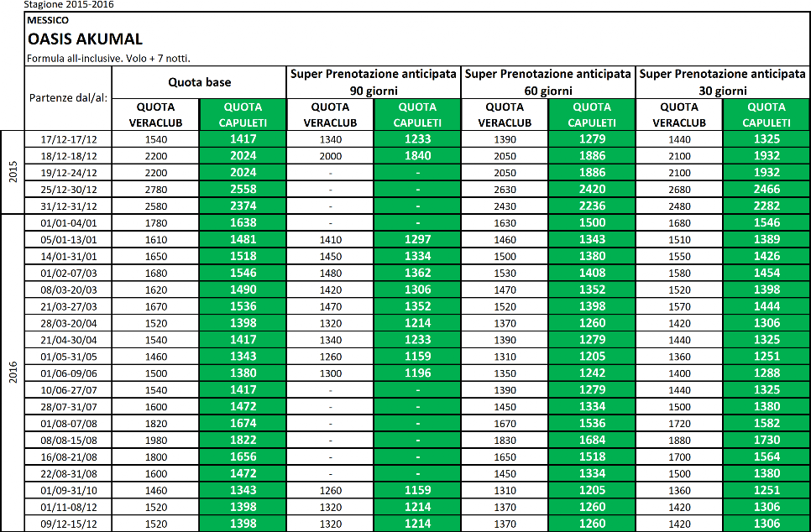Screen dimensions: 811x532
Task: Click 60 giorni Capuleti price 1242 for 01/06-09/06
Action: coord(592,373)
